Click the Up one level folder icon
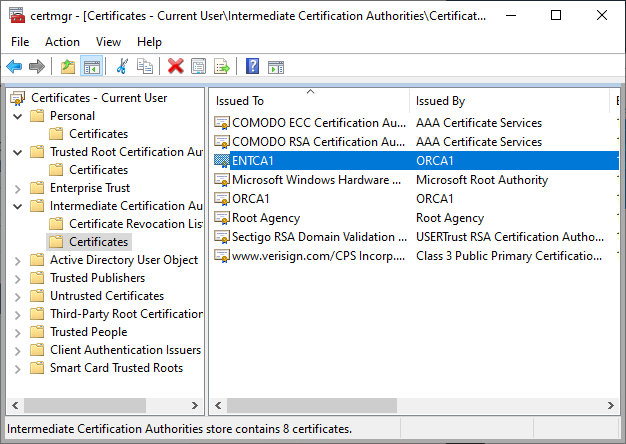Image resolution: width=626 pixels, height=444 pixels. click(68, 66)
